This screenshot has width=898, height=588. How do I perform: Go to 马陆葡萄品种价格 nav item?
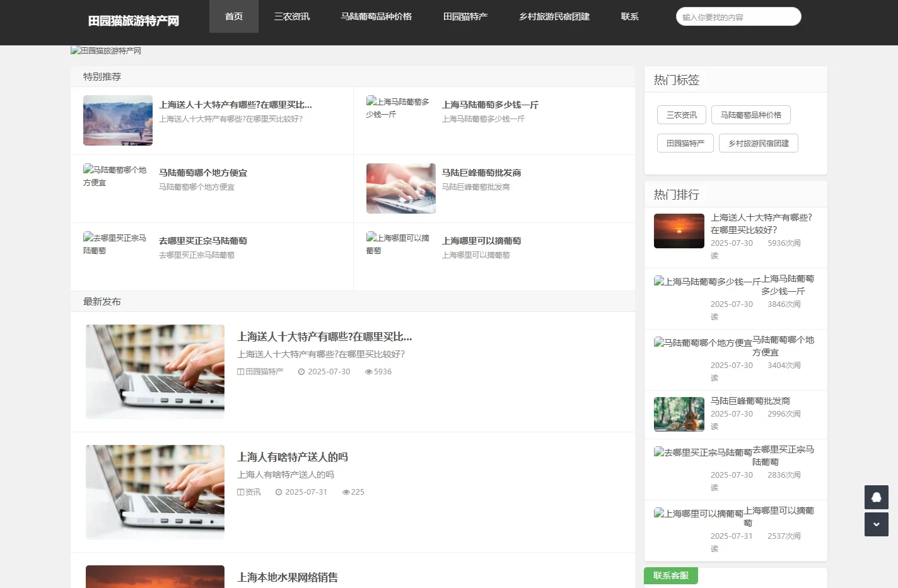pyautogui.click(x=376, y=16)
